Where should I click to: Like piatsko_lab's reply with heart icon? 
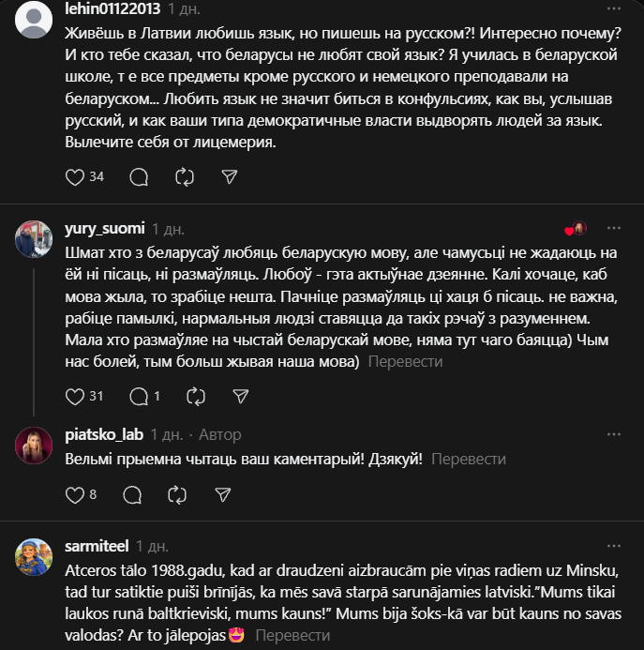coord(76,493)
